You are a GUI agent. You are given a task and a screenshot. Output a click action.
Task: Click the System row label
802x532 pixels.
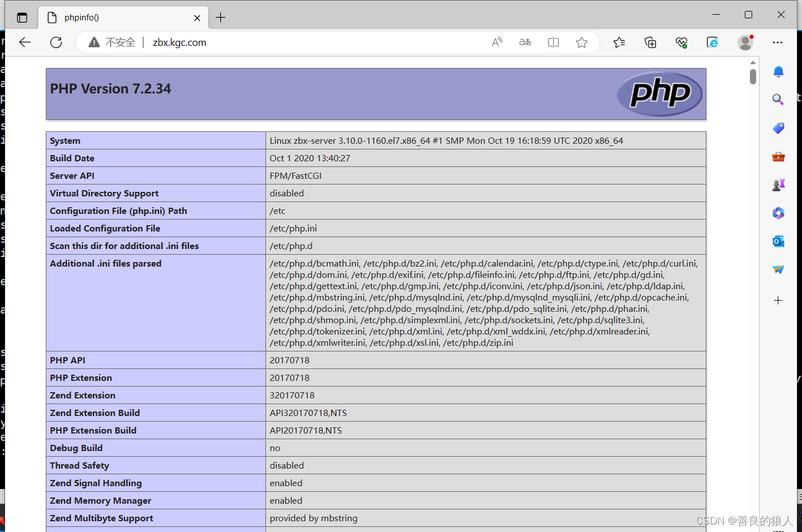point(65,141)
